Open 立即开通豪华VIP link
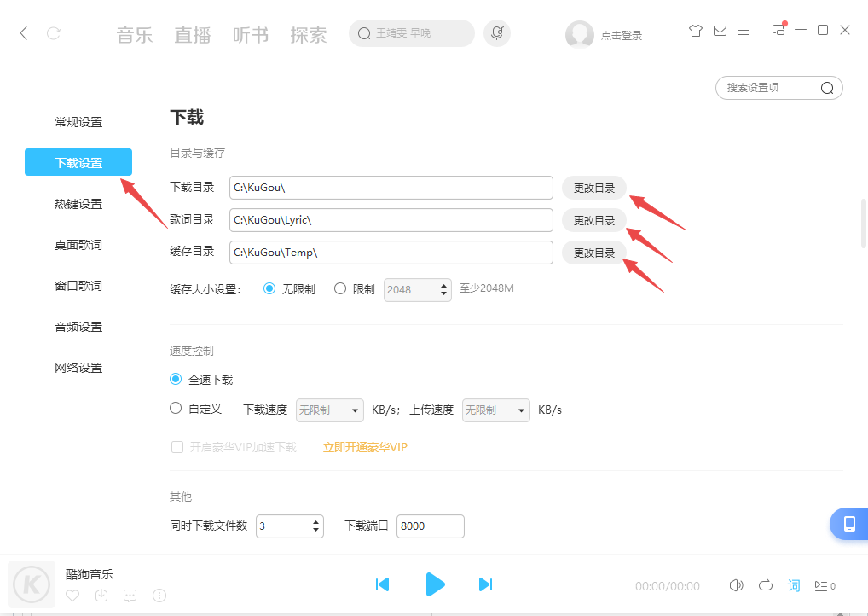 click(365, 446)
